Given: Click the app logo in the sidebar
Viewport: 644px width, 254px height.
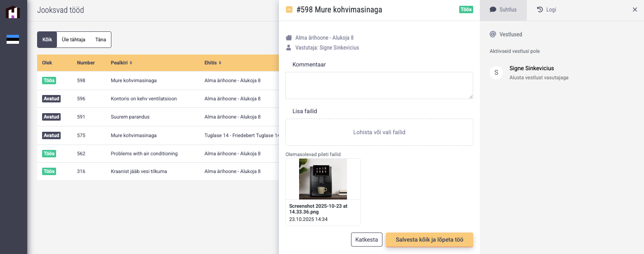Looking at the screenshot, I should [x=13, y=12].
